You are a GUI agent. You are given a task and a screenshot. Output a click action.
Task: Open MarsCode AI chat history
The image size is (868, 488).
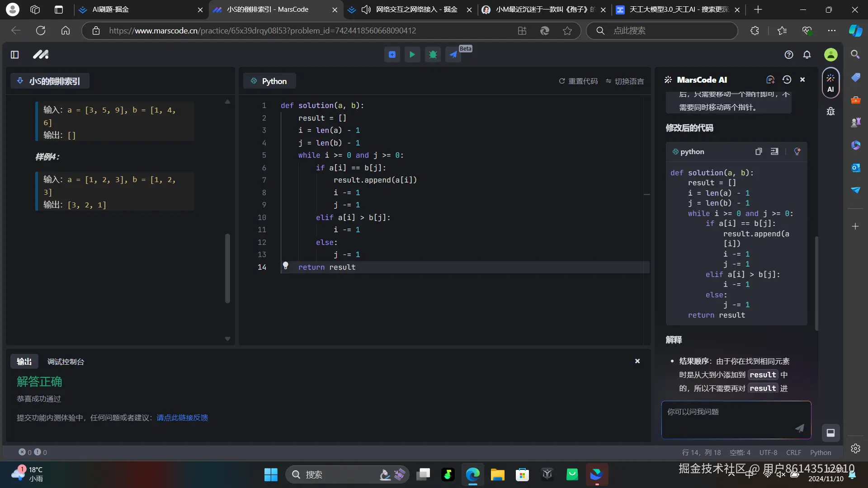pos(787,80)
